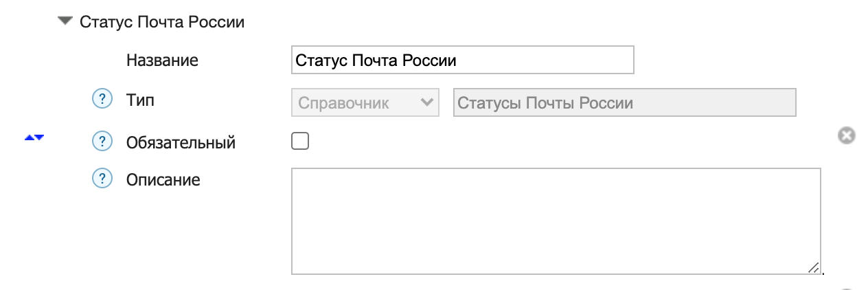Click the help icon next to Тип

click(x=102, y=100)
